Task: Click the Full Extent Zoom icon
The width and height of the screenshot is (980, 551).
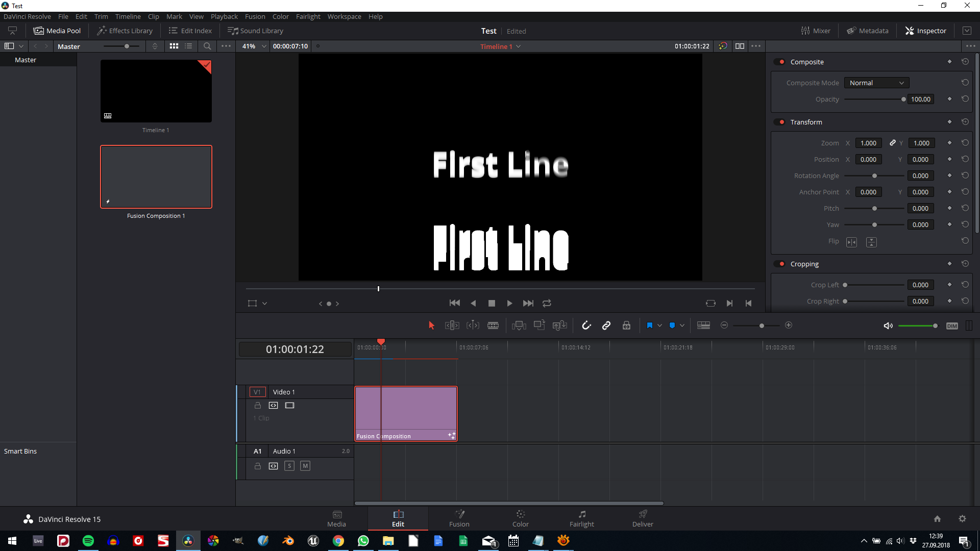Action: click(x=703, y=325)
